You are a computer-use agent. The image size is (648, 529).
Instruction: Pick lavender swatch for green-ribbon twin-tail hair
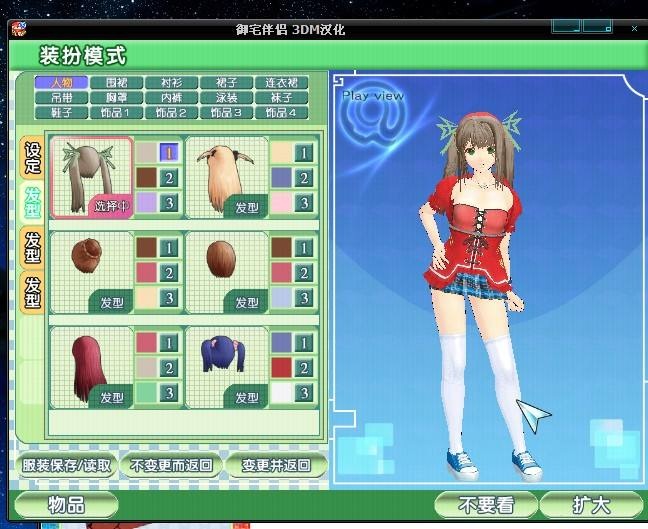146,203
